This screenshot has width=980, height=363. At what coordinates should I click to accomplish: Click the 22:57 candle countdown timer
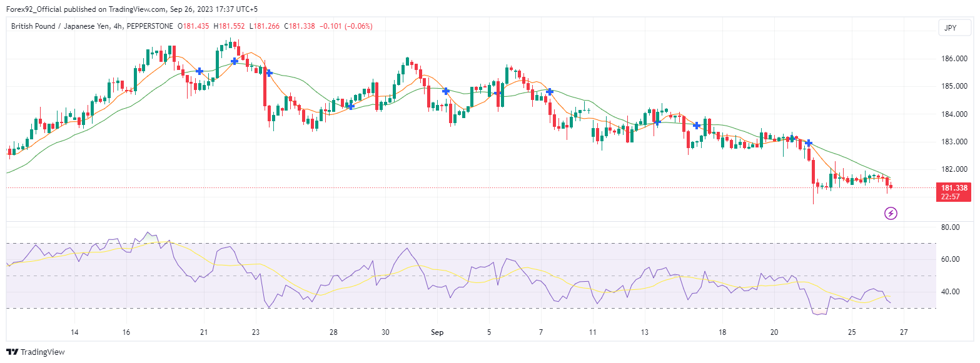[x=954, y=197]
